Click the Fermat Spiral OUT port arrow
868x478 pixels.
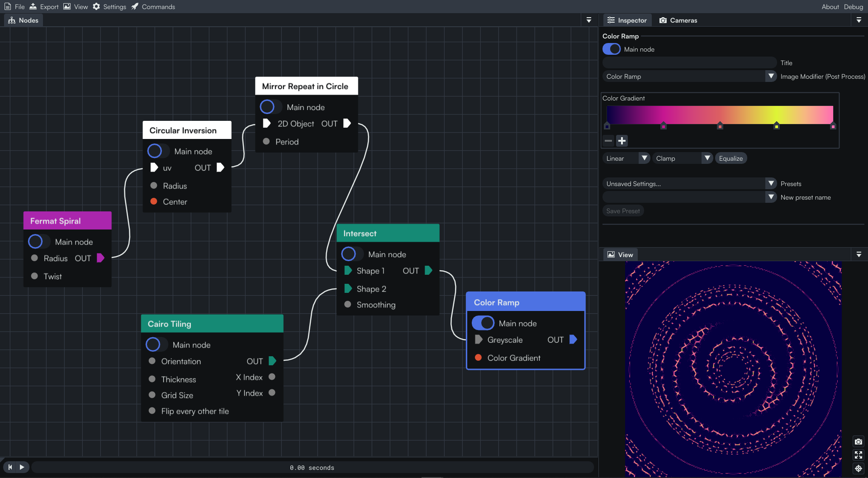tap(100, 258)
